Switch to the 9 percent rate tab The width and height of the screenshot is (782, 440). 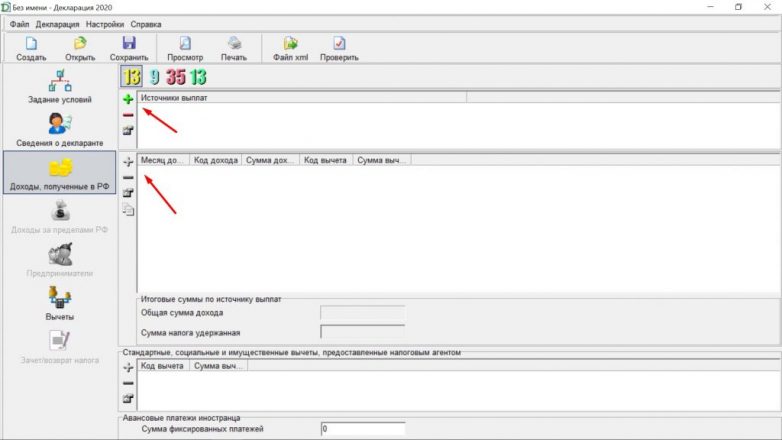pos(154,76)
